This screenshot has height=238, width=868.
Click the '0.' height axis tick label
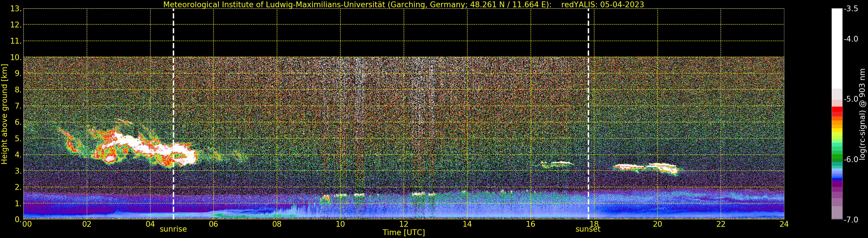[18, 220]
